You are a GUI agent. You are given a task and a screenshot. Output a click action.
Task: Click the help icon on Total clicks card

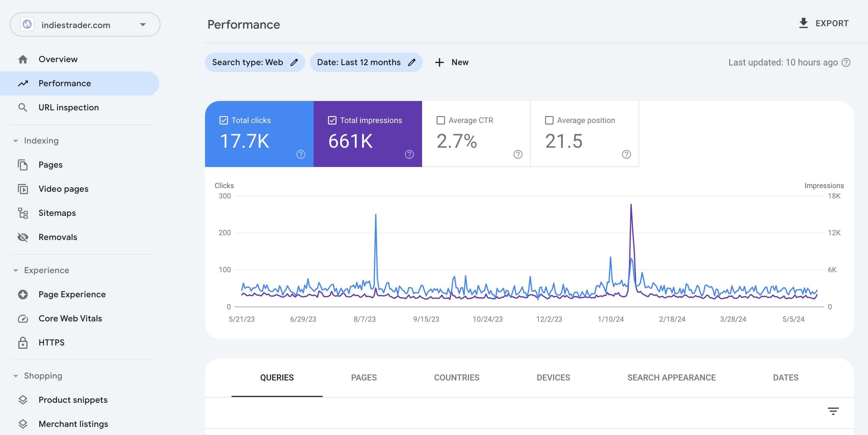coord(301,154)
